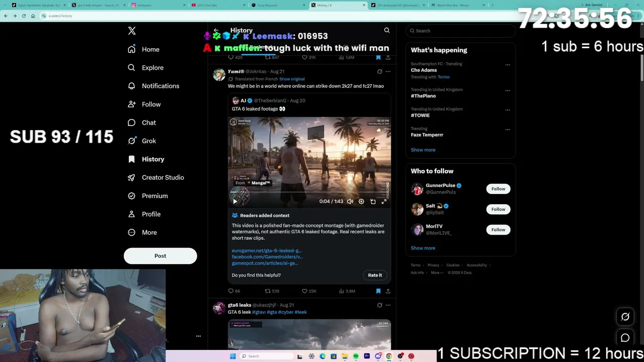Toggle bookmark on Yami's post
This screenshot has height=362, width=644.
click(x=378, y=291)
